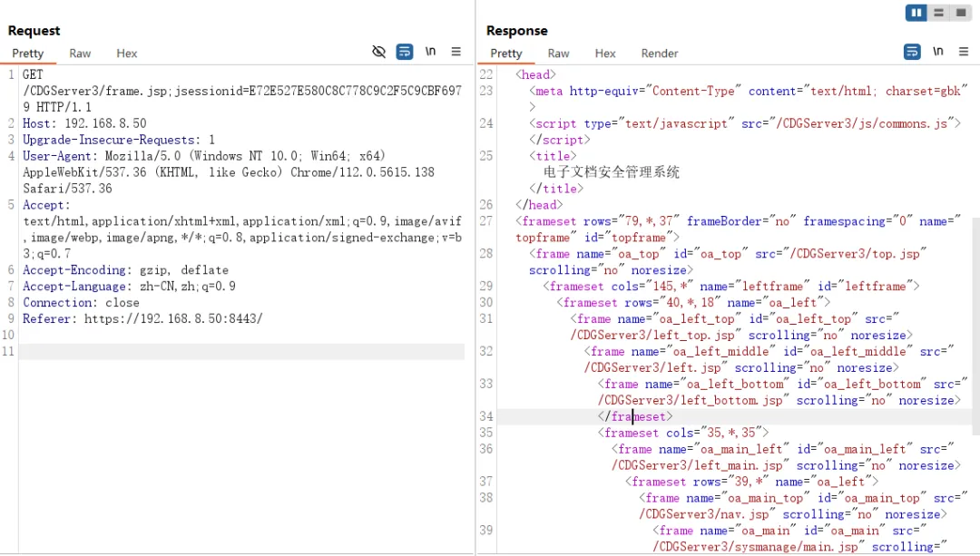Click the Chinese title text 电子文档安全管理系统
980x556 pixels.
coord(612,172)
